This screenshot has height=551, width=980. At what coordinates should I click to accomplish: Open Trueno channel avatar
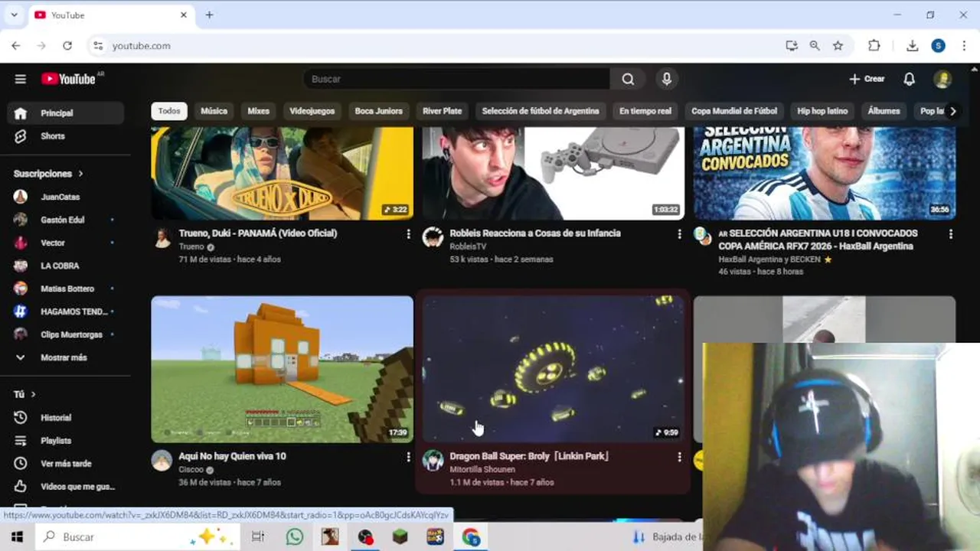pyautogui.click(x=162, y=237)
